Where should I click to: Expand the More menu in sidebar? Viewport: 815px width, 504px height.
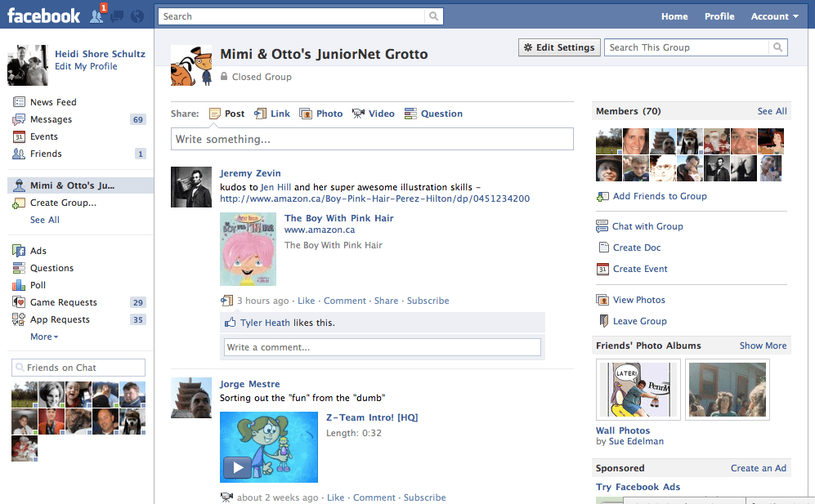tap(44, 337)
